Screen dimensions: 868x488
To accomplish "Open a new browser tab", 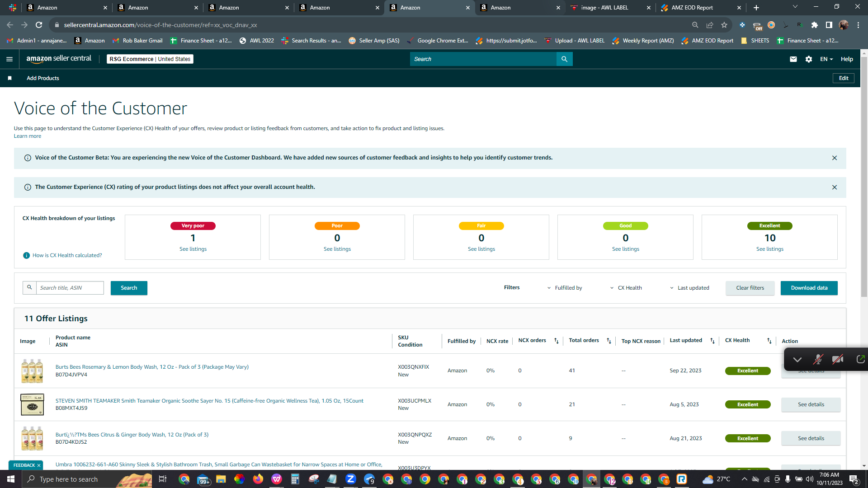I will (756, 8).
